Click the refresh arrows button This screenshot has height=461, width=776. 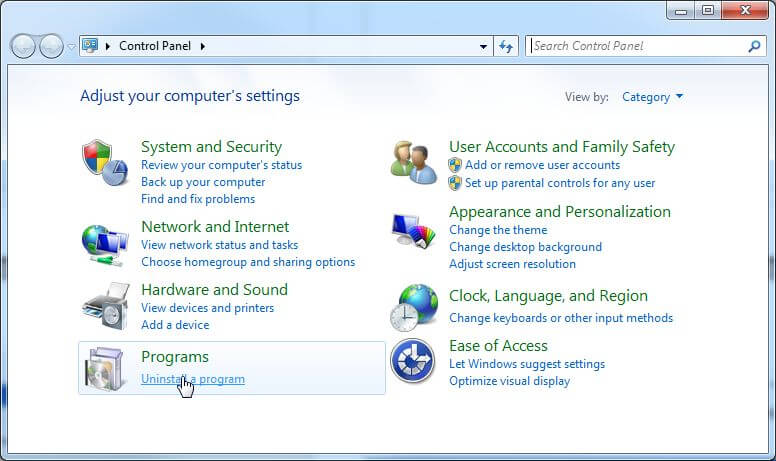coord(506,46)
